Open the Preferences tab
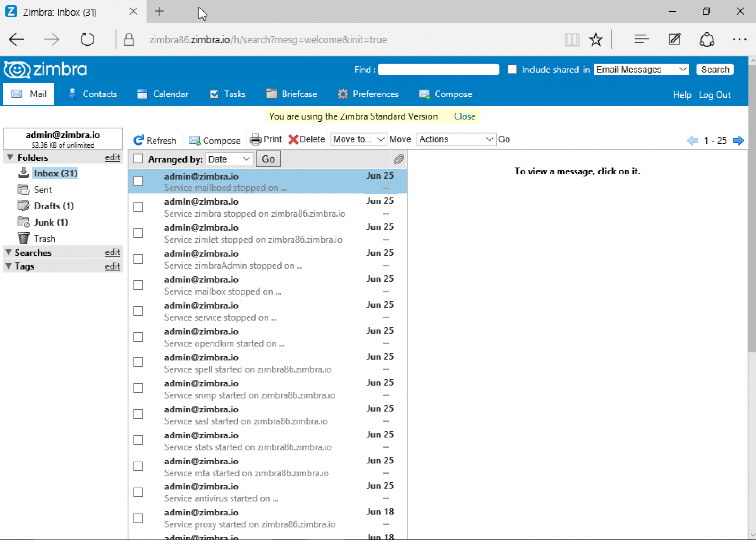The height and width of the screenshot is (540, 756). pos(368,94)
